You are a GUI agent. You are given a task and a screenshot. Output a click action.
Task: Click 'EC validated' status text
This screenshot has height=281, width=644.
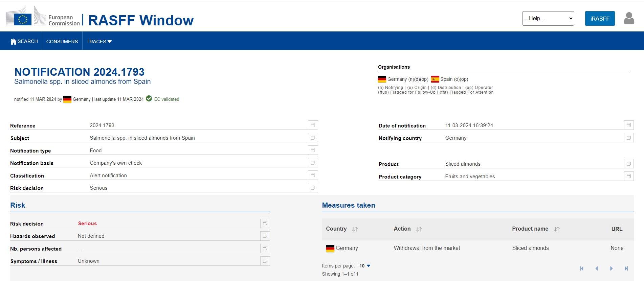[x=167, y=99]
